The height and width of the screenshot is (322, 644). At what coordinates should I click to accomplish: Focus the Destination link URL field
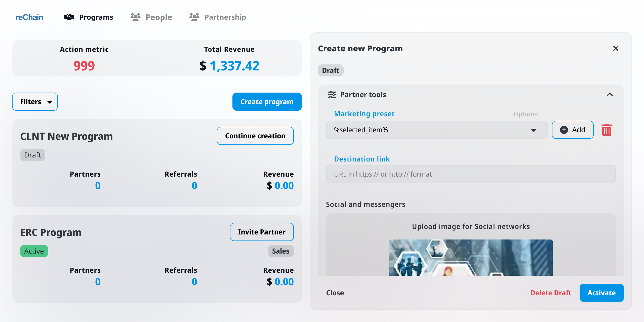point(471,174)
